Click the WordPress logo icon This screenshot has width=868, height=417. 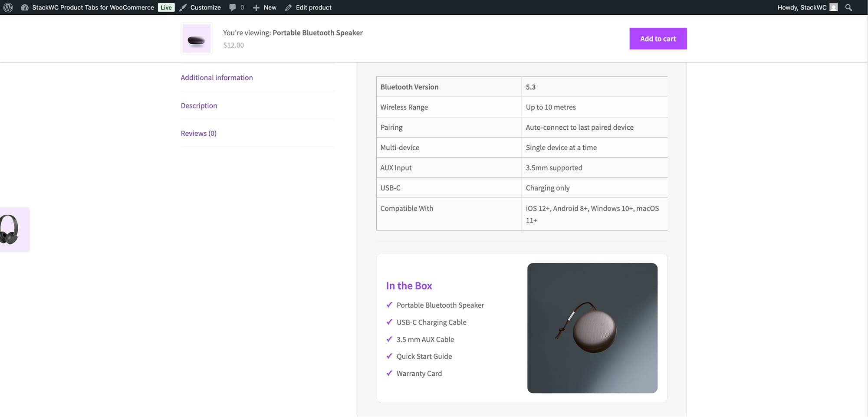tap(8, 7)
